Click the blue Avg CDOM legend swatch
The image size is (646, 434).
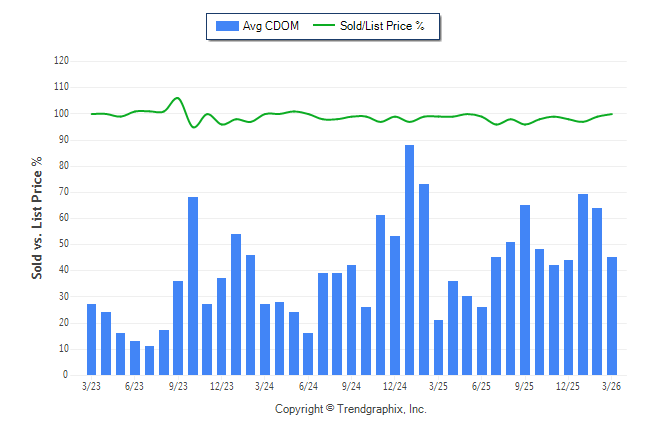tap(226, 26)
